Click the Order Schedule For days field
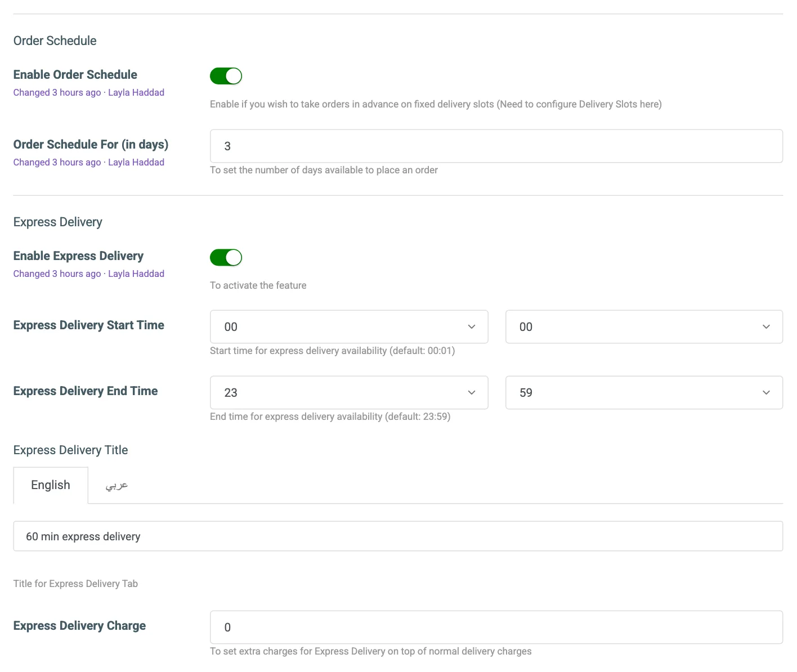797x672 pixels. (496, 146)
